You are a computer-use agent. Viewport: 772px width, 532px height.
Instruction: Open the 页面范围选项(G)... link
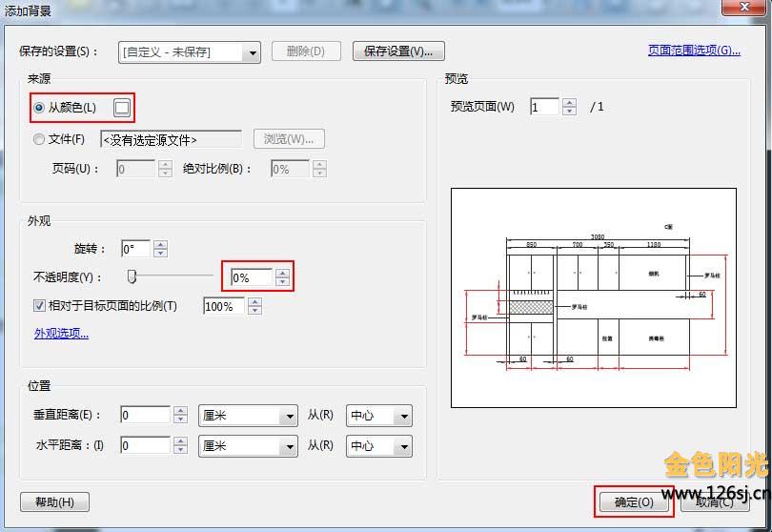pos(694,51)
